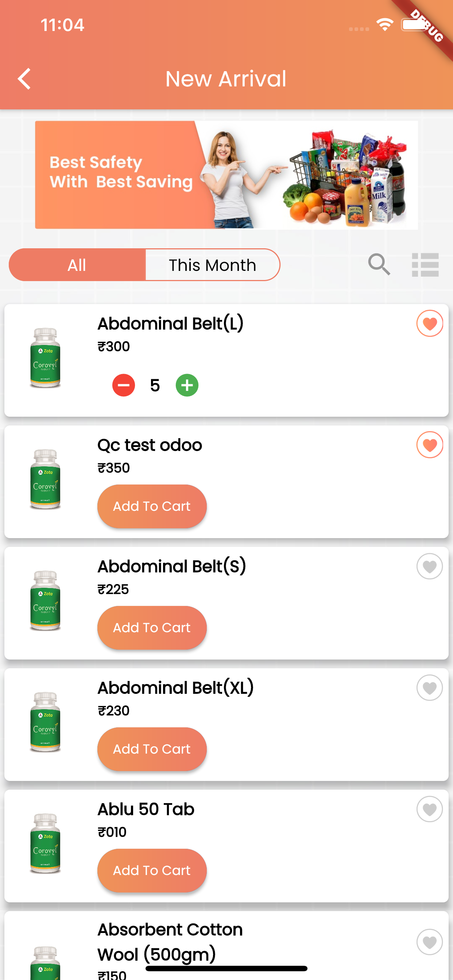Go back using the header arrow

[x=24, y=79]
